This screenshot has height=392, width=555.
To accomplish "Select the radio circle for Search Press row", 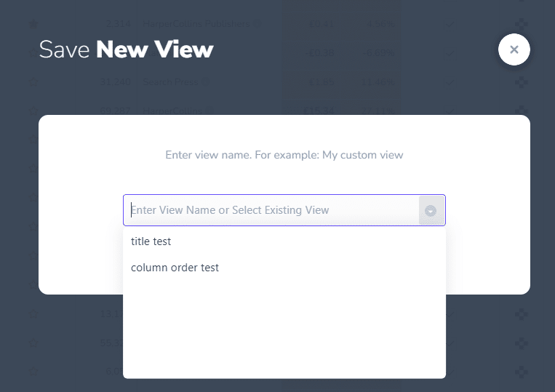I will click(33, 83).
